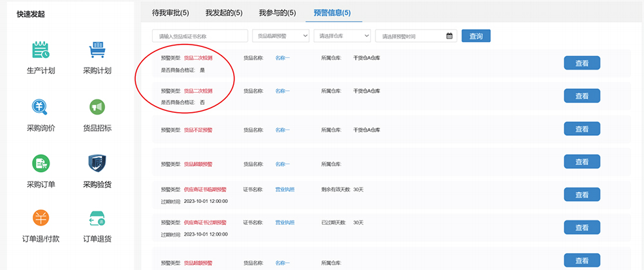Screen dimensions: 644x270
Task: Focus the 请输入货品或证书名称 search field
Action: (200, 35)
